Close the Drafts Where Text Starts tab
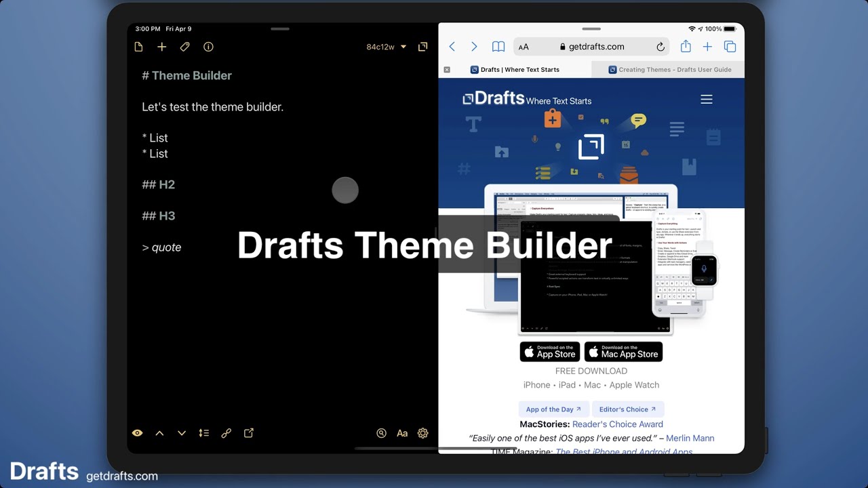Image resolution: width=868 pixels, height=488 pixels. pos(447,70)
